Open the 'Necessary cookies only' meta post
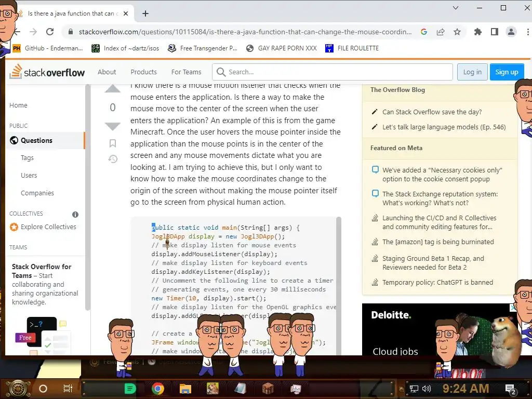Screen dimensions: 532x399 pos(442,175)
